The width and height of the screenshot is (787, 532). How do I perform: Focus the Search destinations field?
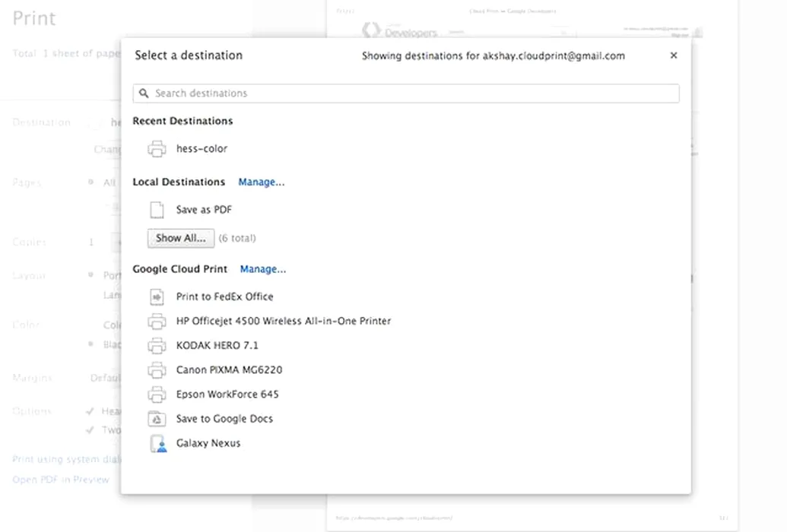(x=406, y=93)
